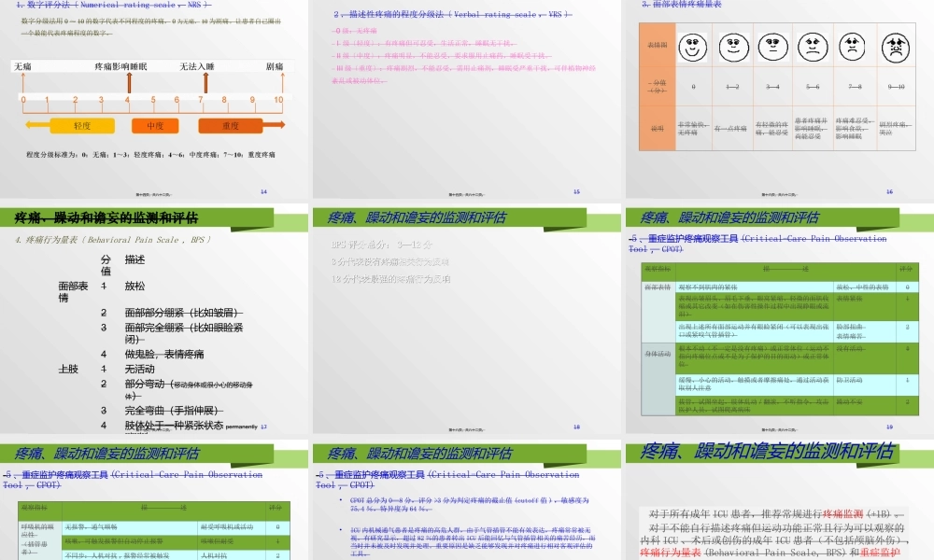Viewport: 934px width, 560px height.
Task: Click the BPS 评分总分 line on slide 18
Action: coord(382,245)
